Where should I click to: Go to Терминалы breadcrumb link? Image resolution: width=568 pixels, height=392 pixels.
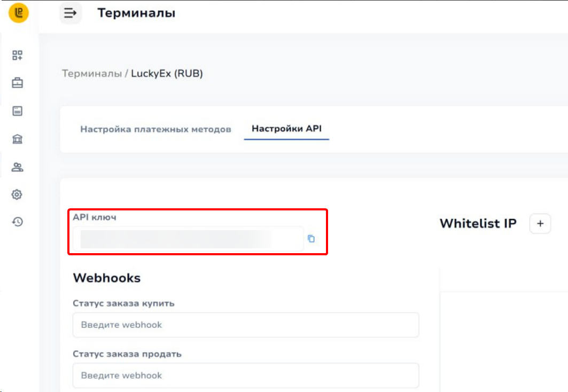(x=92, y=74)
